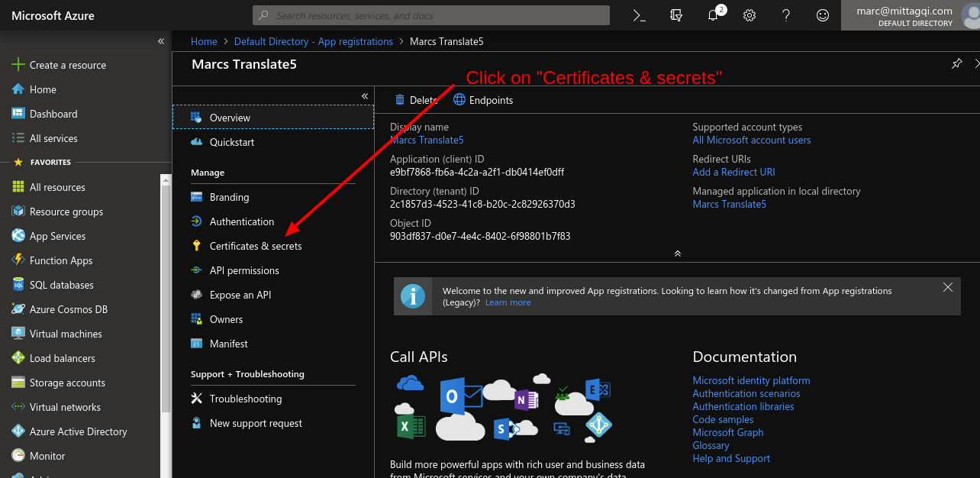Open the Microsoft identity platform documentation link
Viewport: 980px width, 478px height.
click(x=751, y=381)
